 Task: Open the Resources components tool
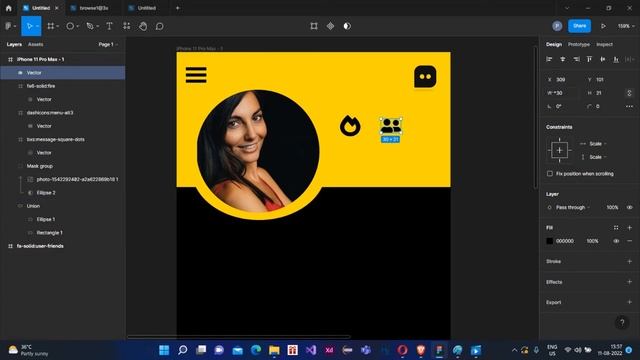[x=127, y=26]
